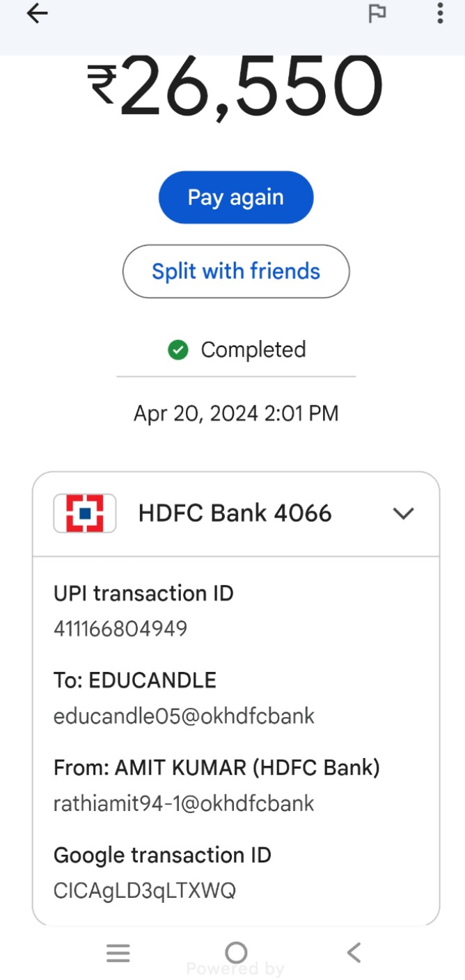465x980 pixels.
Task: Tap the HDFC Bank logo icon
Action: (x=85, y=513)
